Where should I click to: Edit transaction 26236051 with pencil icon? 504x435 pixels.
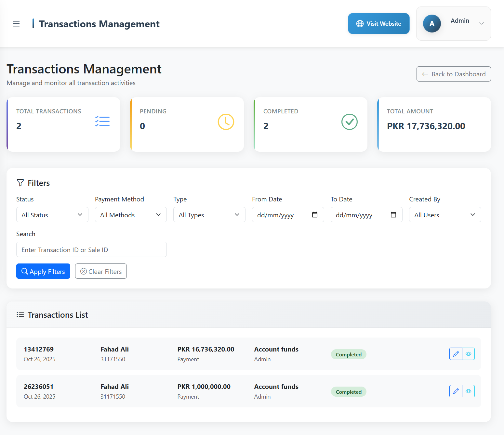tap(456, 391)
